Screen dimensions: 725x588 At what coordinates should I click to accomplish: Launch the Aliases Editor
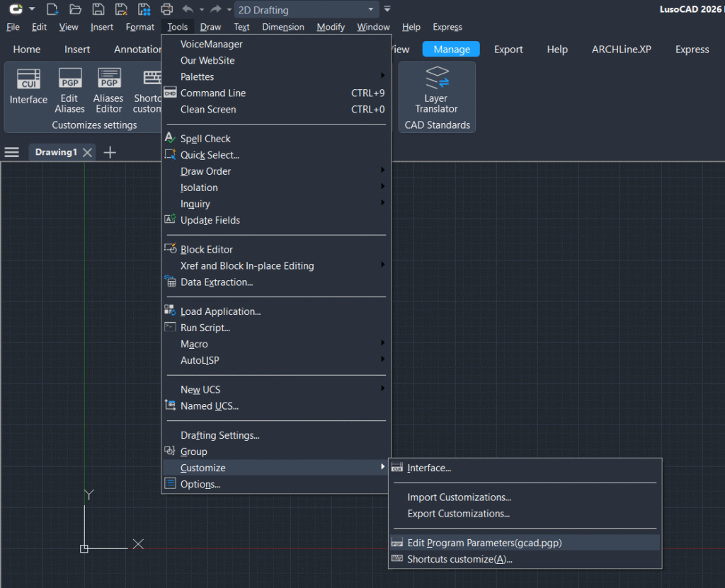[x=108, y=88]
